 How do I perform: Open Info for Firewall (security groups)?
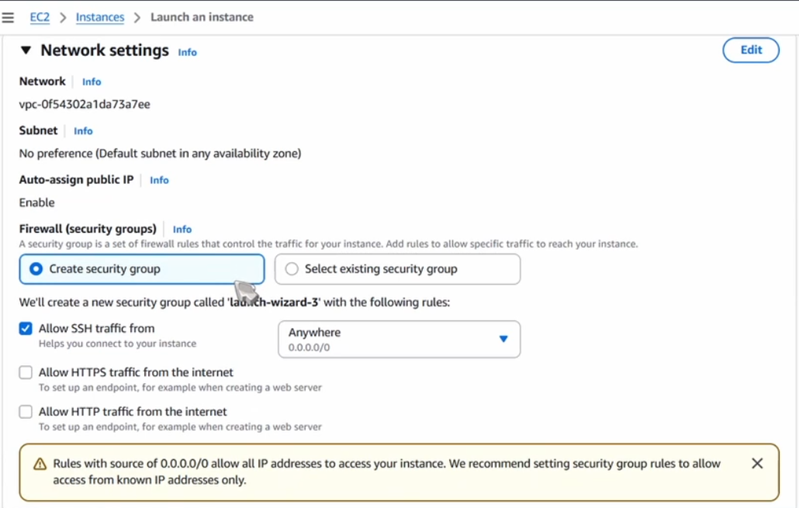182,229
